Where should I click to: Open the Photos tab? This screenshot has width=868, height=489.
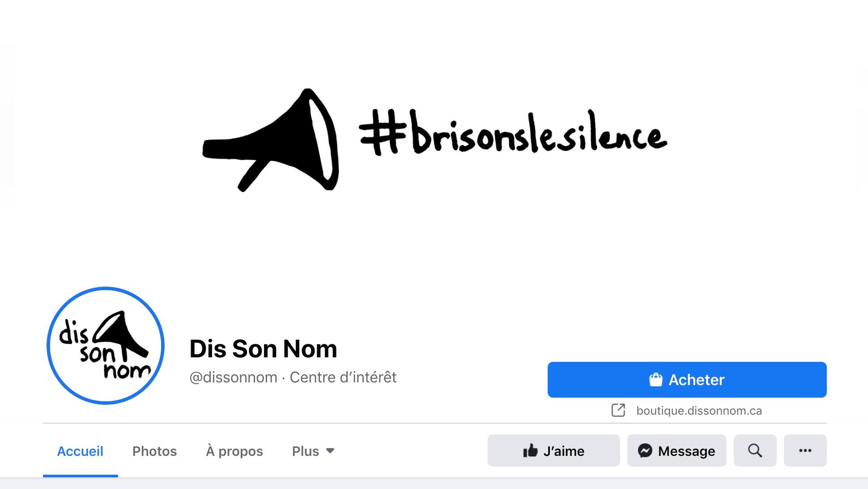[x=154, y=451]
